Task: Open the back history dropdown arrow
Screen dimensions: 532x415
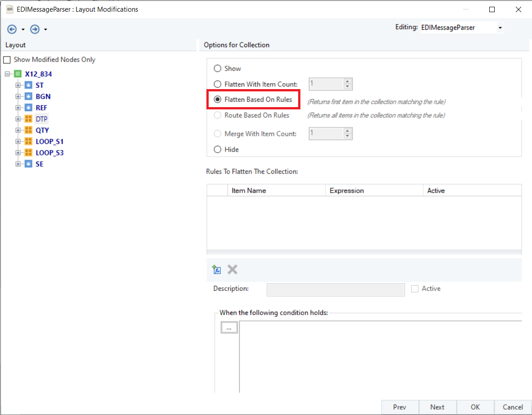Action: 23,30
